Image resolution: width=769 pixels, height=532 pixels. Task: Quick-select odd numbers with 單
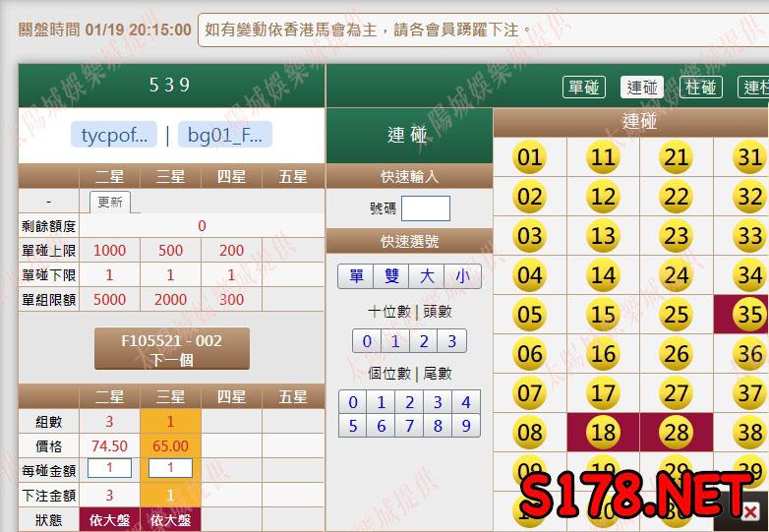coord(356,276)
